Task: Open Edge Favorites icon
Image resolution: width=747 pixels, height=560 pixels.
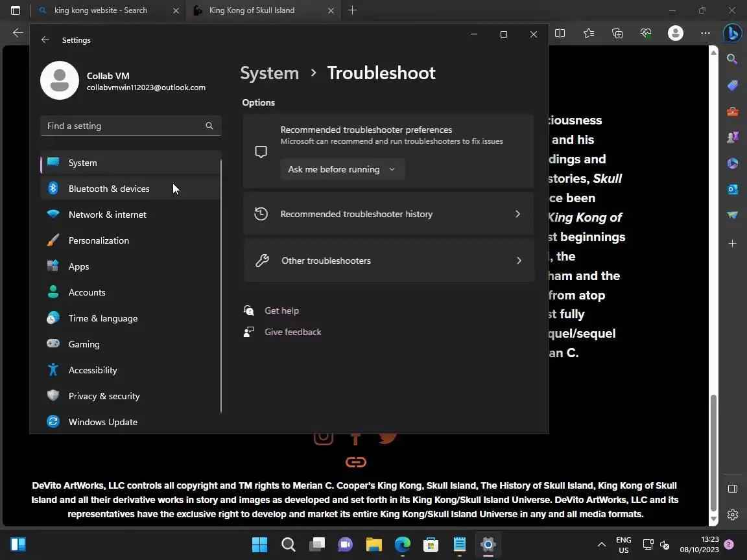Action: 589,33
